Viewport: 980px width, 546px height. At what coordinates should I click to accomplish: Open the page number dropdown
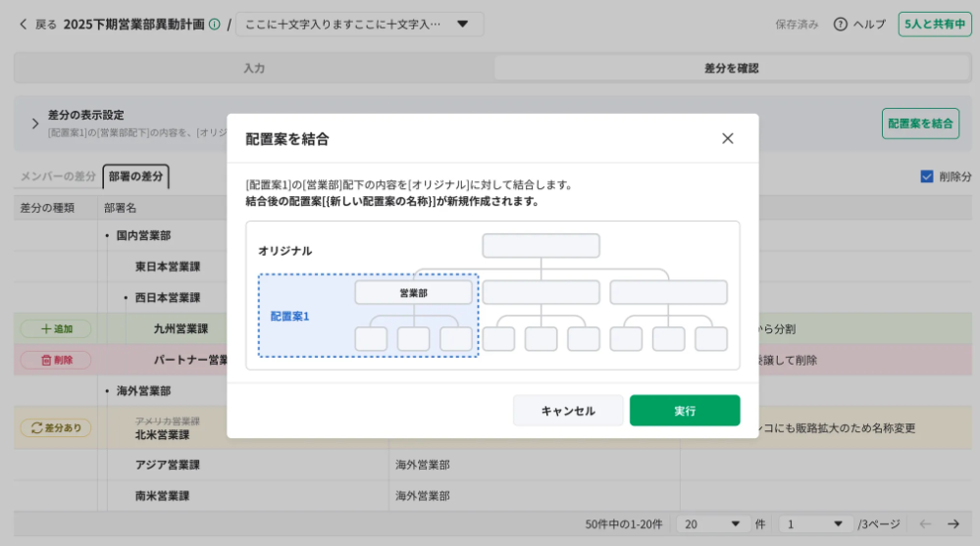point(815,524)
